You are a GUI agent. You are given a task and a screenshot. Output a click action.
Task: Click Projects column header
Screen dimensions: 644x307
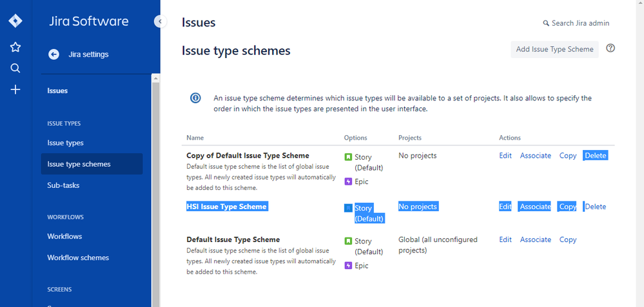410,138
